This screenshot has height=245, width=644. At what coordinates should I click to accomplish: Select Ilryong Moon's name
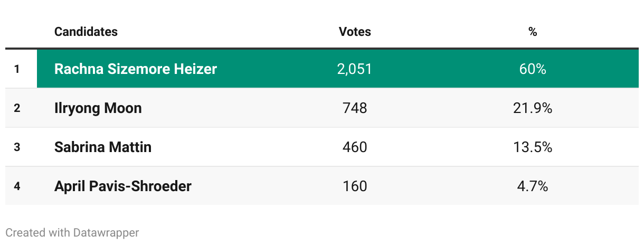pyautogui.click(x=98, y=108)
